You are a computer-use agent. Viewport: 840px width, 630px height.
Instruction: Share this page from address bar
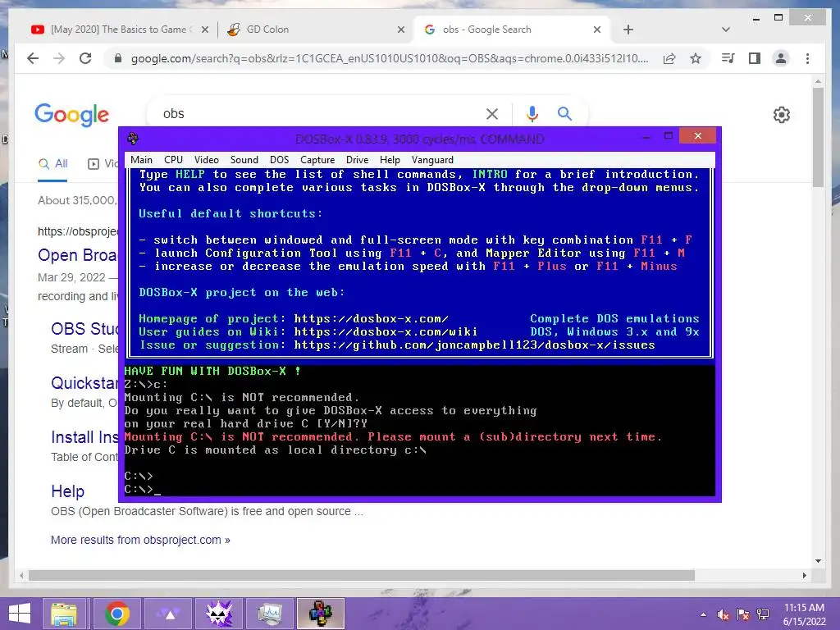tap(669, 58)
